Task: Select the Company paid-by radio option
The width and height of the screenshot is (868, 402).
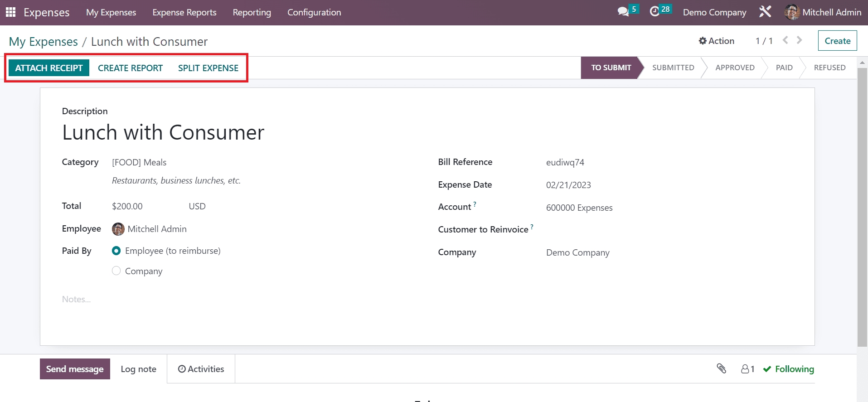Action: click(116, 271)
